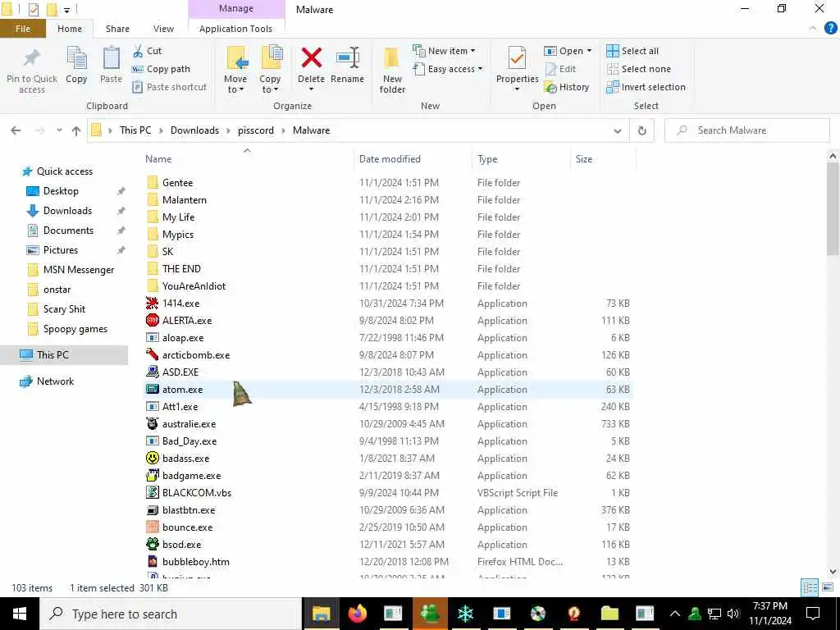Select the BLACKCOM.vbs script icon

pyautogui.click(x=152, y=492)
